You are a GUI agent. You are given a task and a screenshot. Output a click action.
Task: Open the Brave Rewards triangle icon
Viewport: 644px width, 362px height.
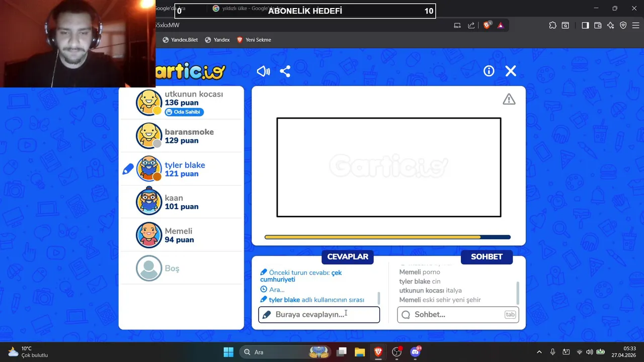point(501,25)
